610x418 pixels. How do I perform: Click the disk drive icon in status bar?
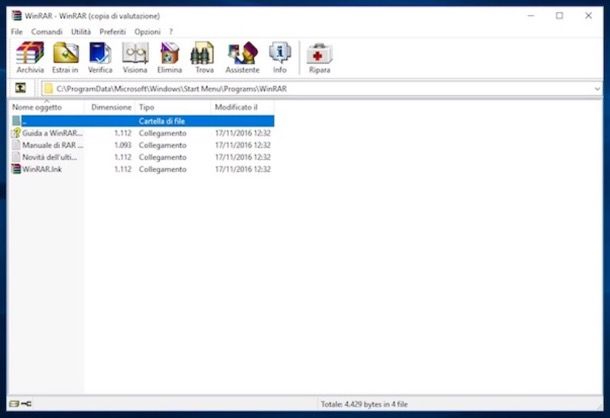14,404
